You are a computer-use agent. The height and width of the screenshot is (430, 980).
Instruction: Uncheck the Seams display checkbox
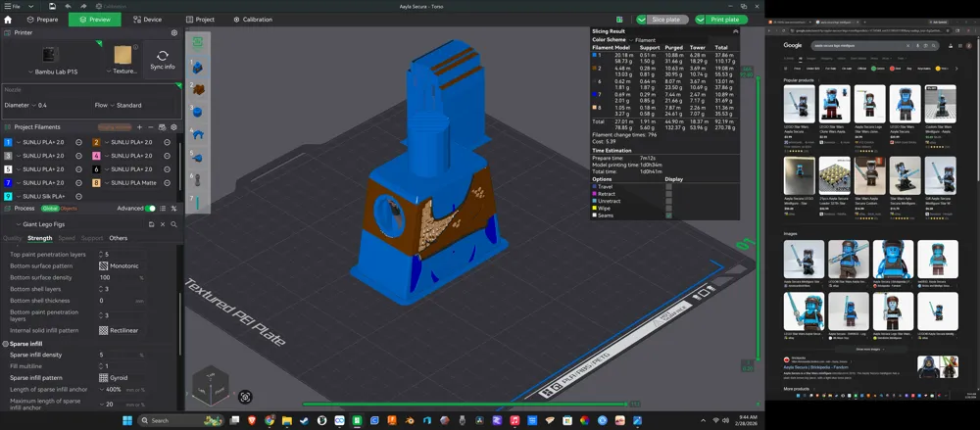tap(668, 215)
